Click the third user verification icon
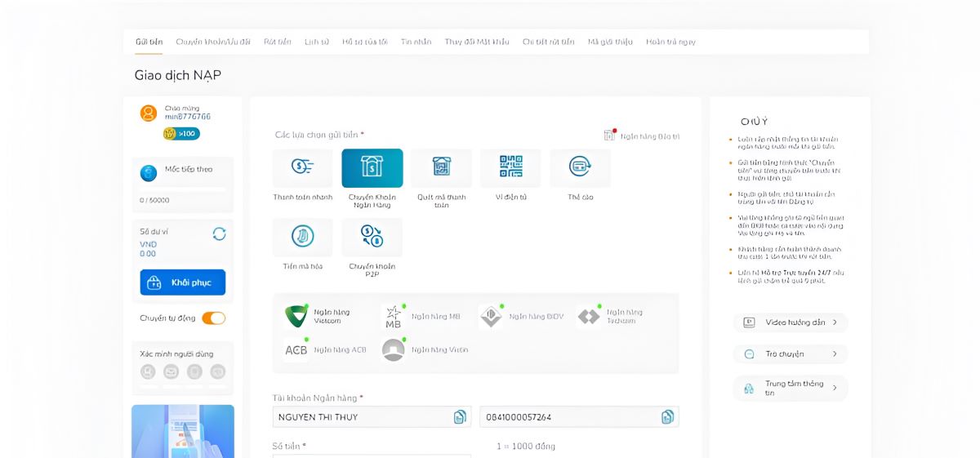 point(194,371)
